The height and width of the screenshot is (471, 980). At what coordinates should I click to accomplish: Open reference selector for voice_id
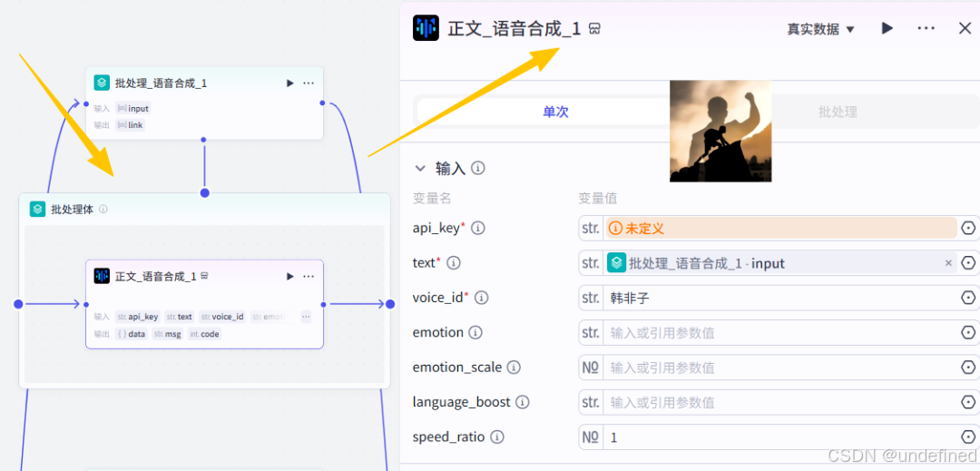(x=968, y=298)
